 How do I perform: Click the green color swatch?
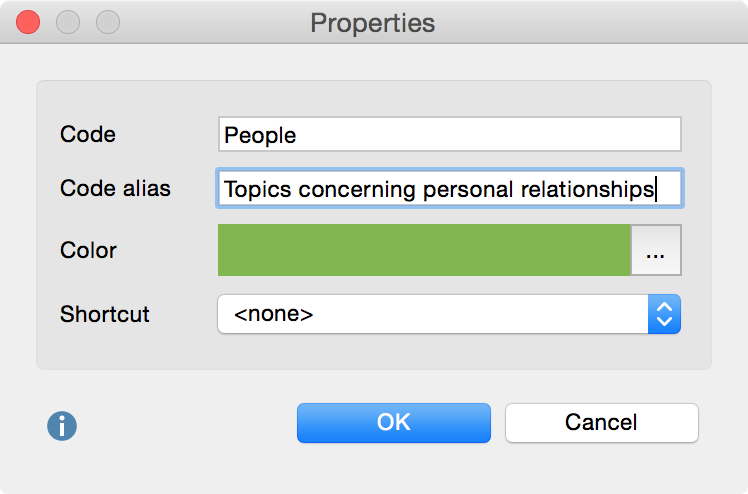pyautogui.click(x=424, y=250)
